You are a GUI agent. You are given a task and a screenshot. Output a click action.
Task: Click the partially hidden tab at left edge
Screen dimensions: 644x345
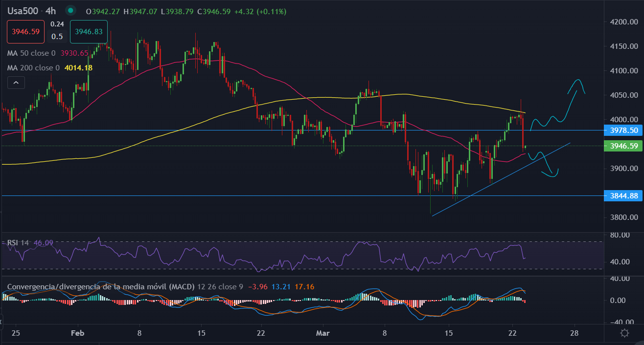click(x=1, y=322)
